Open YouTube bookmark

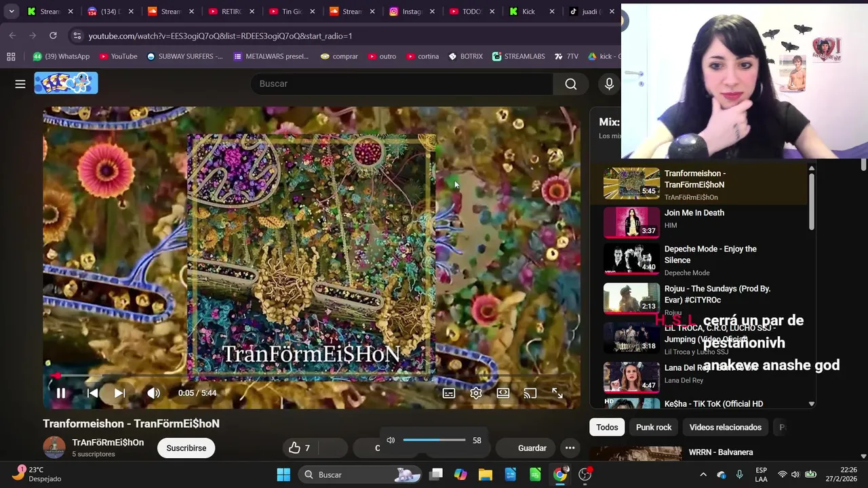[x=118, y=56]
